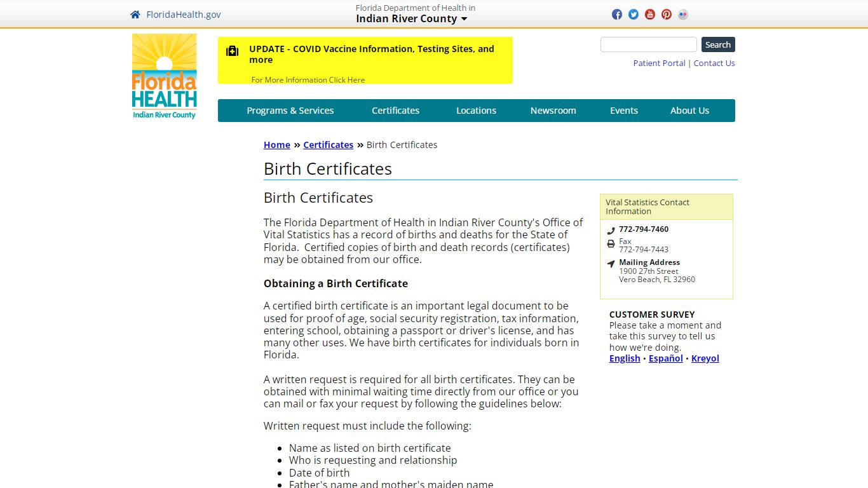This screenshot has height=488, width=868.
Task: Click the 1900 27th Street address line
Action: [x=649, y=271]
